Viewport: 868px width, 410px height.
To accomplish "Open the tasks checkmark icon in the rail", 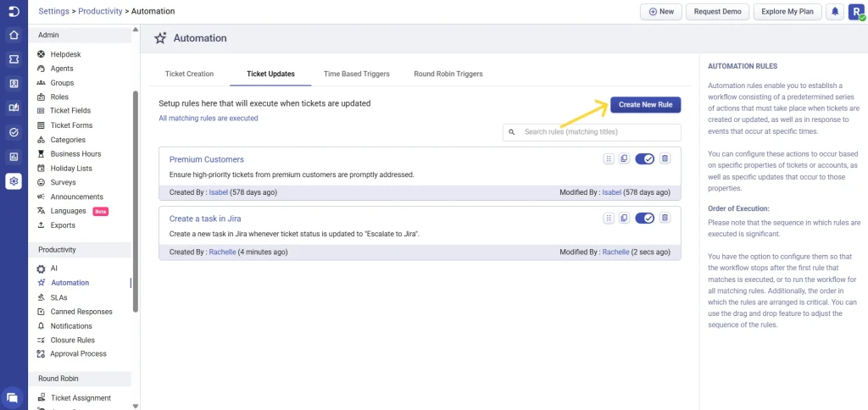I will click(x=14, y=132).
